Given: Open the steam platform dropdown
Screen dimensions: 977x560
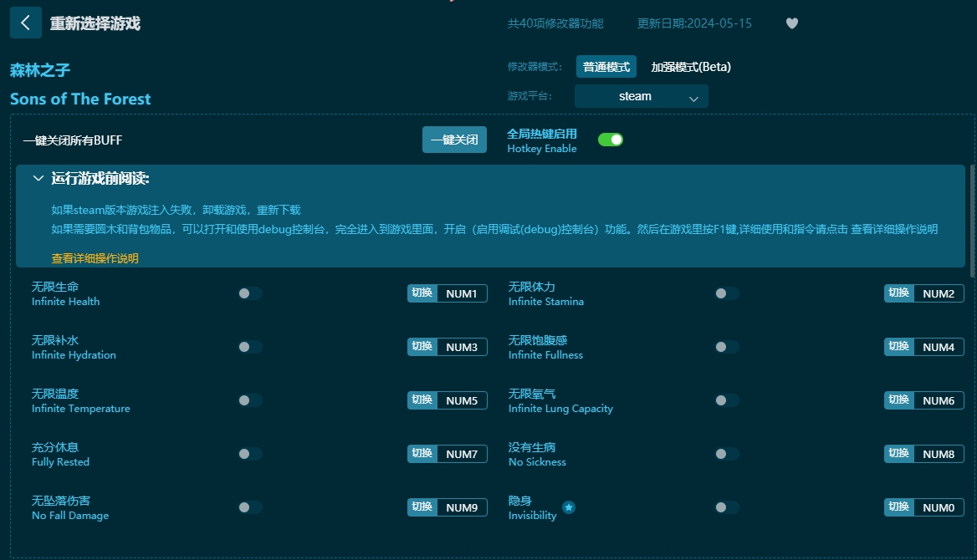Looking at the screenshot, I should [641, 97].
